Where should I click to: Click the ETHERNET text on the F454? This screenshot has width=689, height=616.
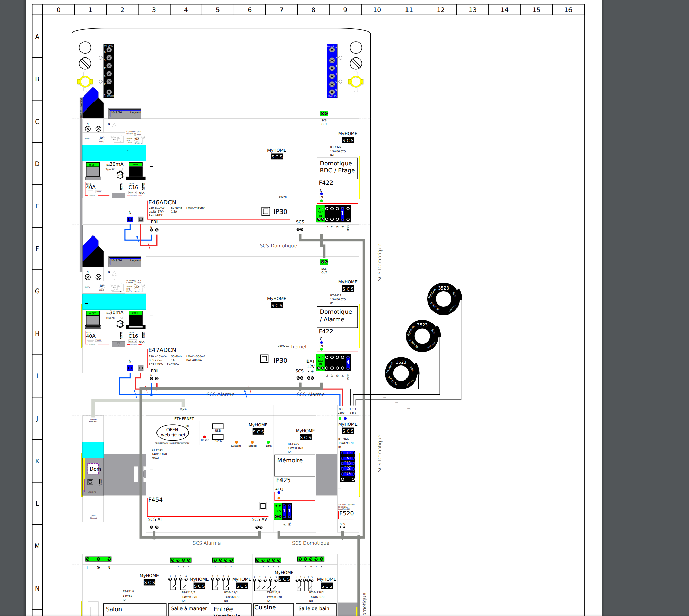[x=184, y=419]
